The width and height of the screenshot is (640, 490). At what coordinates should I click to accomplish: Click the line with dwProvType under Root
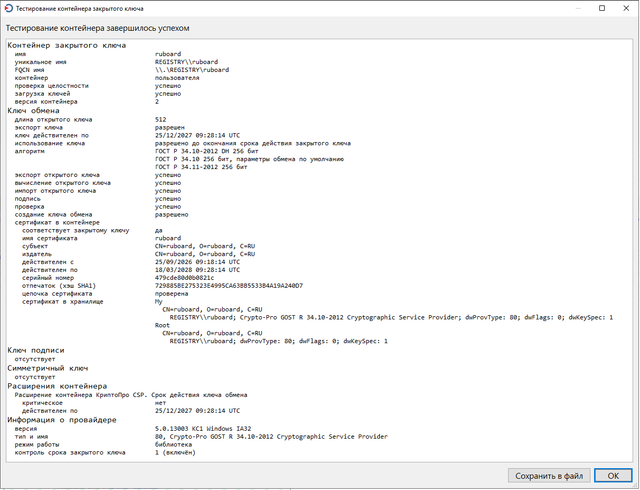click(279, 341)
